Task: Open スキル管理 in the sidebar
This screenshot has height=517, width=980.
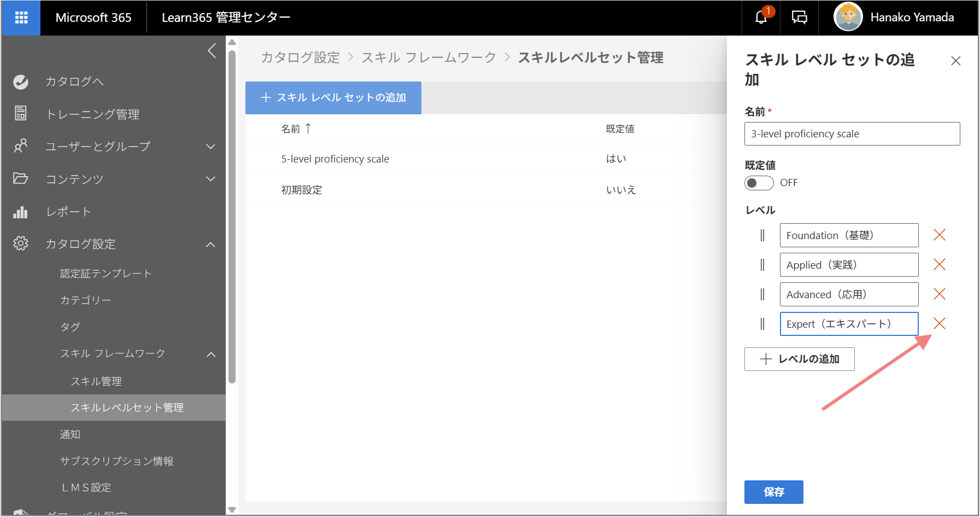Action: [96, 381]
